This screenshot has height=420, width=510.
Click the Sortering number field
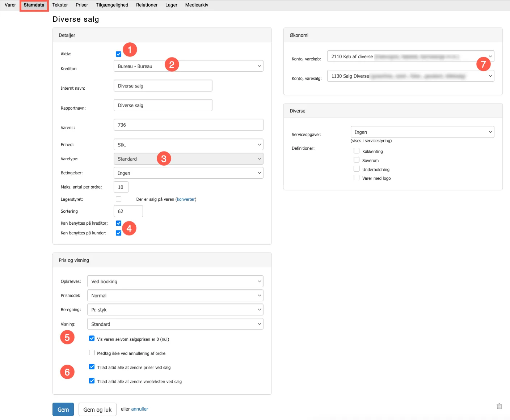128,211
